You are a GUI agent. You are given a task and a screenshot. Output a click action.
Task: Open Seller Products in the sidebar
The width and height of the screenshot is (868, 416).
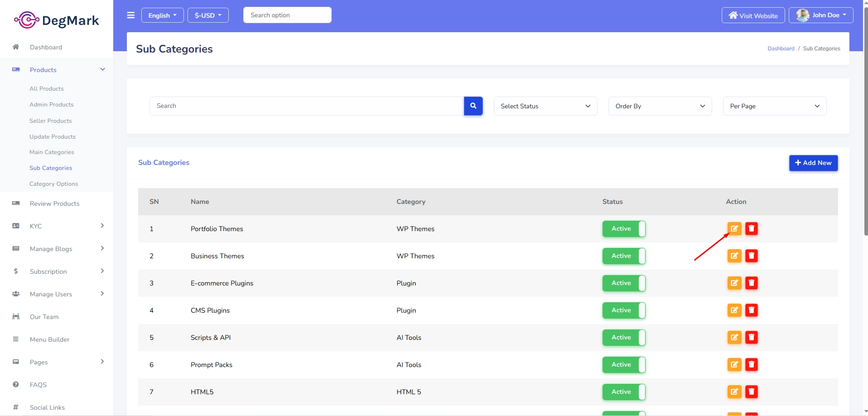50,121
